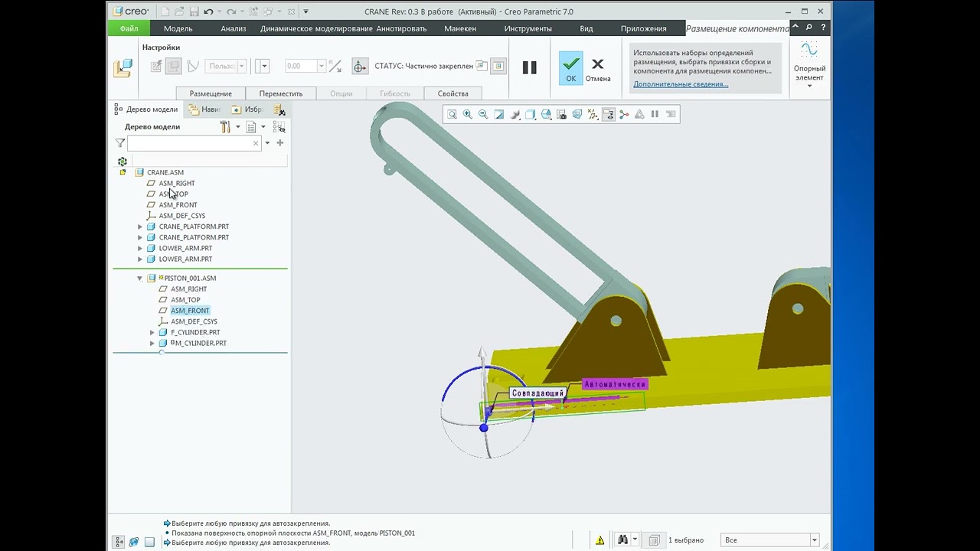Open the Вид ribbon tab
Viewport: 980px width, 551px height.
[586, 28]
